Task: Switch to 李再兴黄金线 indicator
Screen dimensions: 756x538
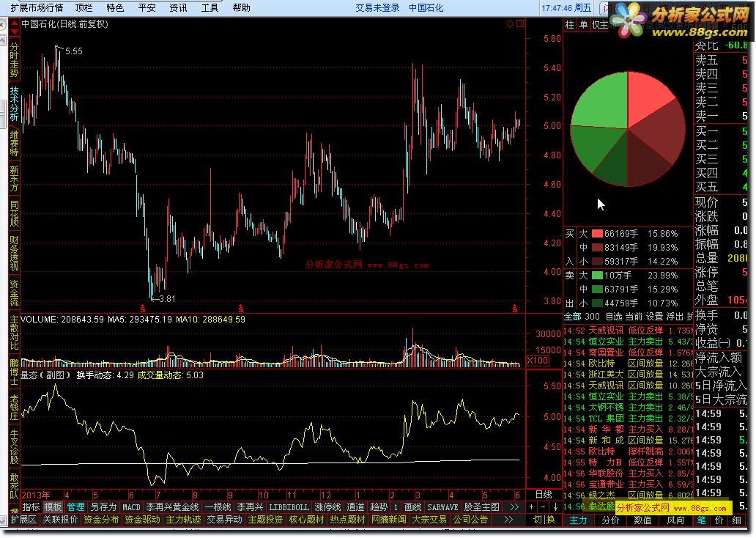Action: pyautogui.click(x=173, y=507)
